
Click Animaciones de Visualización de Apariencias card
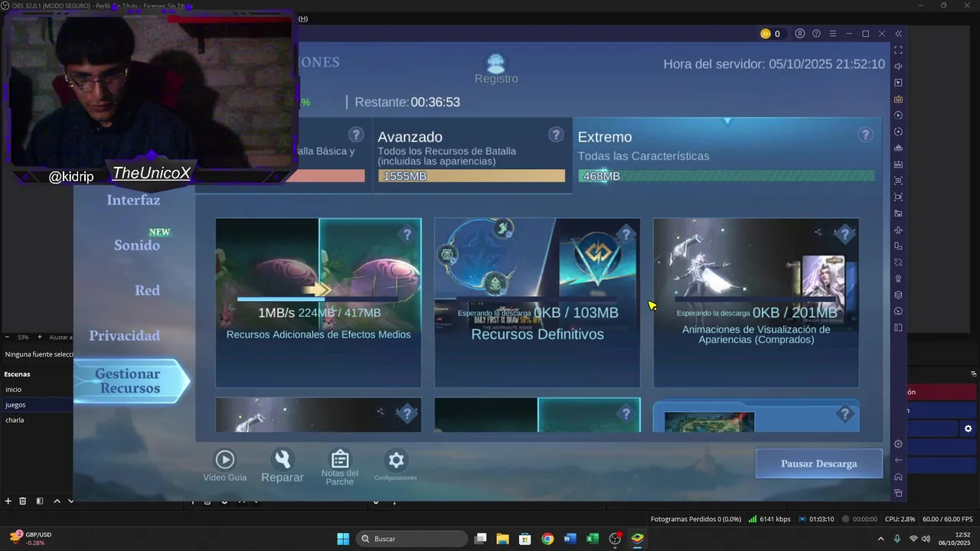pyautogui.click(x=756, y=303)
